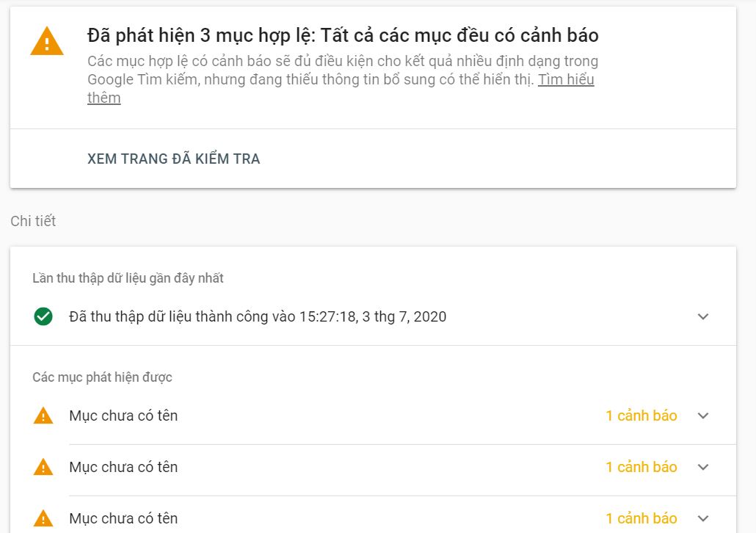Screen dimensions: 756x533
Task: Expand the first 'Mục chưa có tên' chevron
Action: (703, 416)
